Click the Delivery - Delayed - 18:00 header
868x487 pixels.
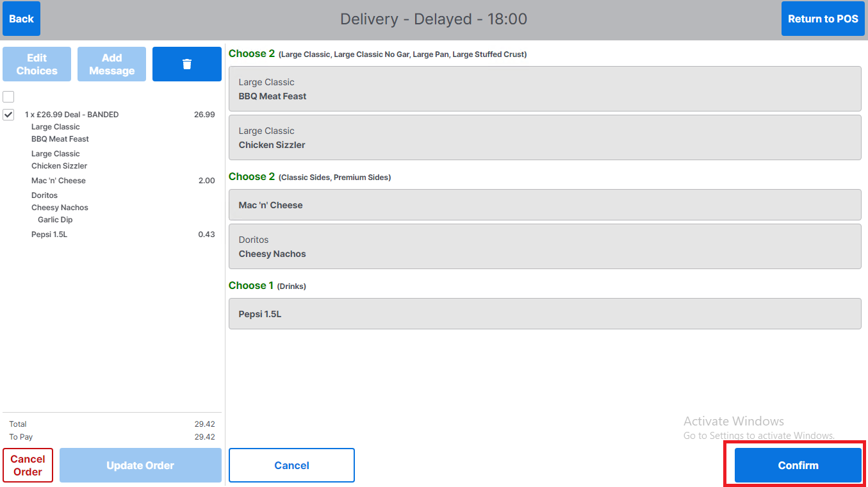point(434,19)
